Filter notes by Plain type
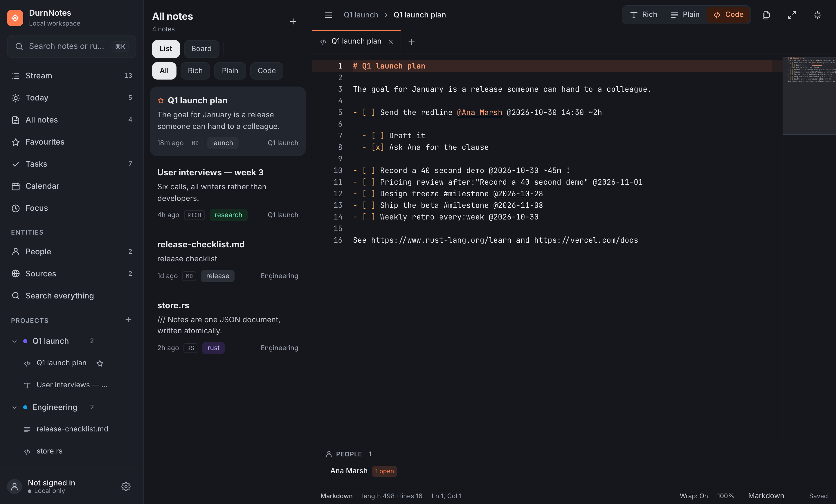This screenshot has width=836, height=504. (x=230, y=71)
